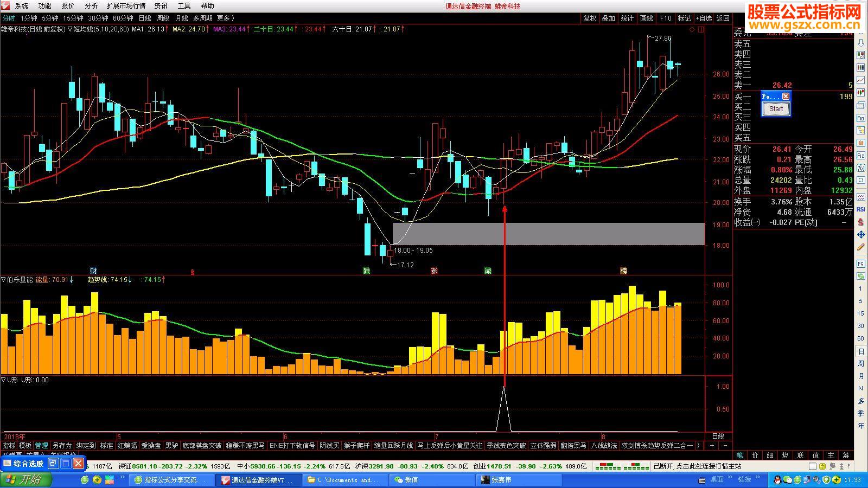Click the green shield icon in system tray
Screen dimensions: 868x488
click(x=826, y=480)
